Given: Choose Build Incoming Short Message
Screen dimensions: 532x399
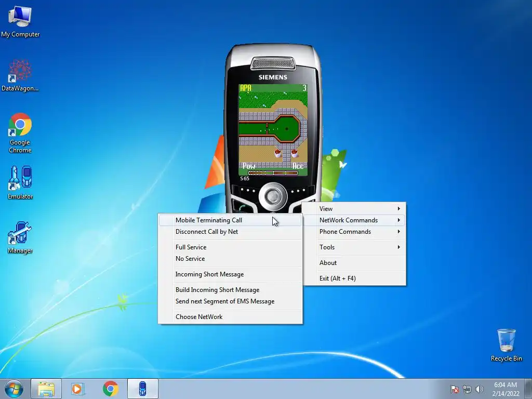Looking at the screenshot, I should pos(230,290).
